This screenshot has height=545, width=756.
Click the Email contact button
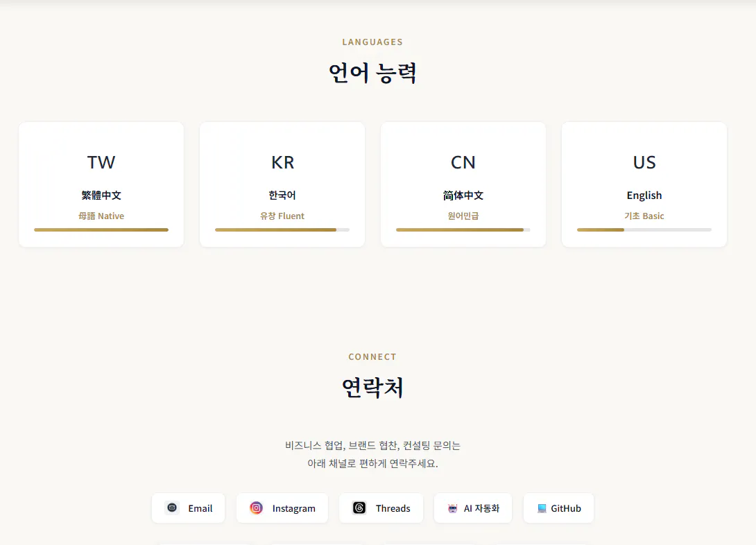pyautogui.click(x=188, y=508)
